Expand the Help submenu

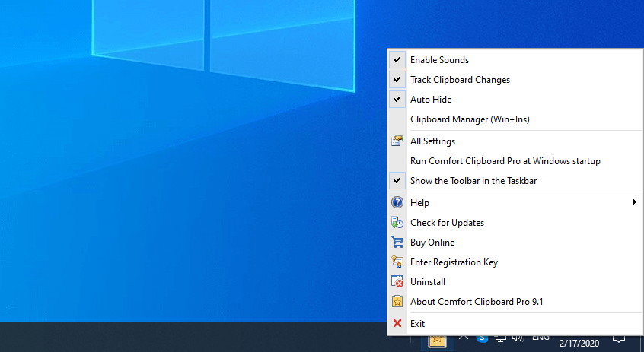(x=515, y=203)
